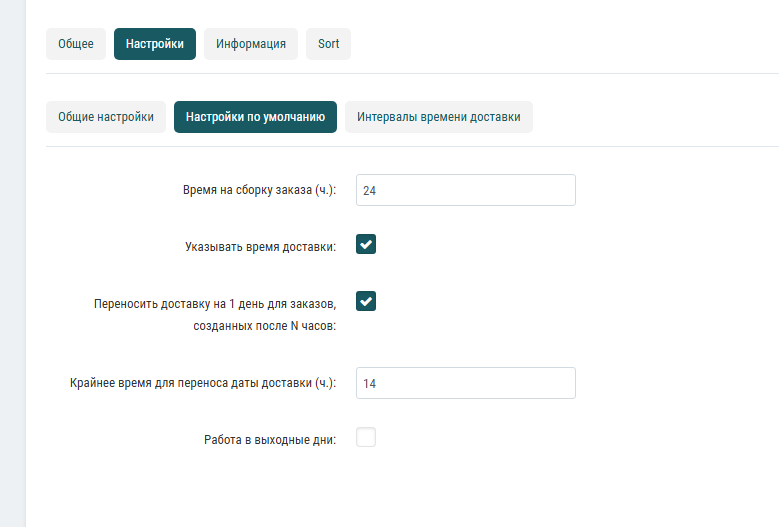Select Настройки по умолчанию sub-tab

point(255,117)
